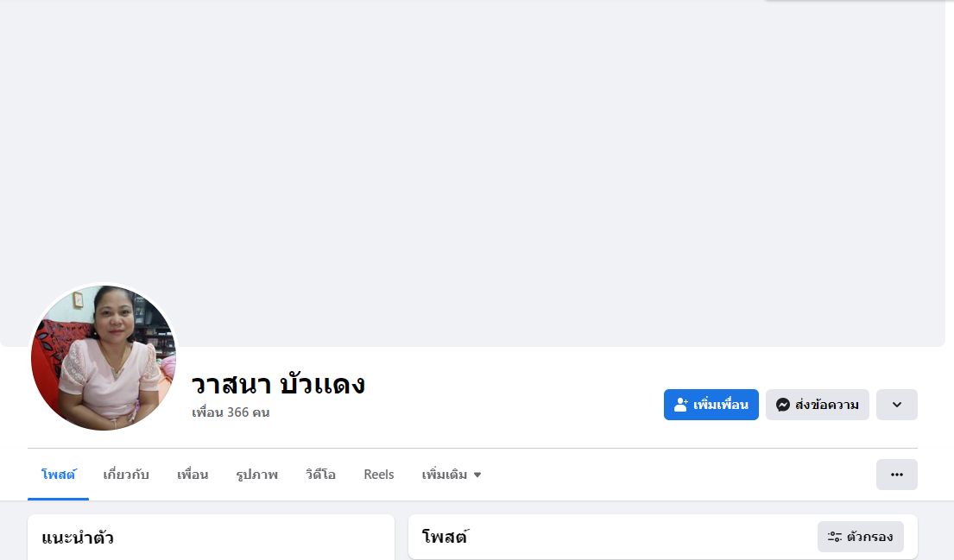Select the โพสต์ tab
Screen dimensions: 954x560
pos(59,475)
